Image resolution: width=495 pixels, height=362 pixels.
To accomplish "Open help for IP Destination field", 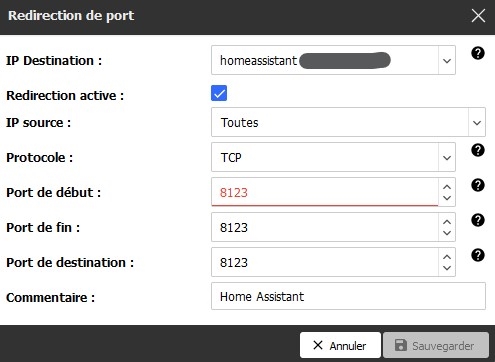I will point(478,53).
